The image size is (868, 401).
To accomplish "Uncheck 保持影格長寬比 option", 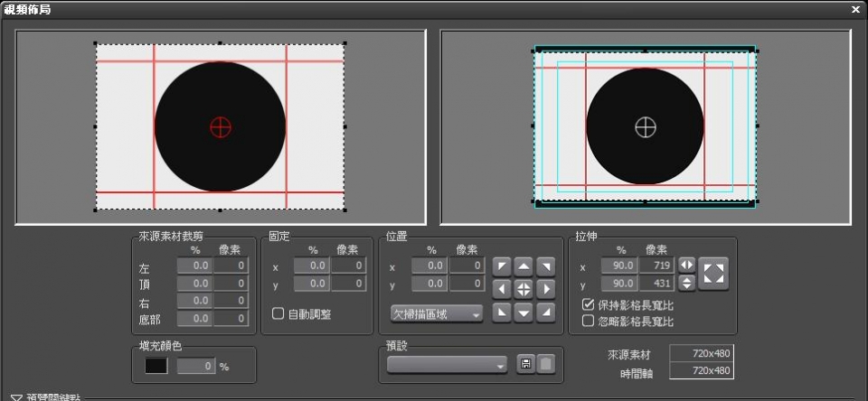I will click(588, 305).
